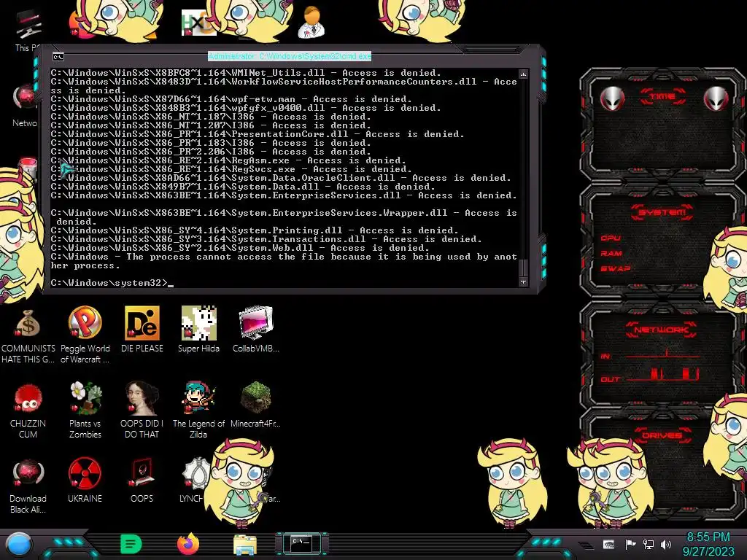Image resolution: width=747 pixels, height=560 pixels.
Task: Click the DRIVES label on the widget
Action: tap(662, 435)
